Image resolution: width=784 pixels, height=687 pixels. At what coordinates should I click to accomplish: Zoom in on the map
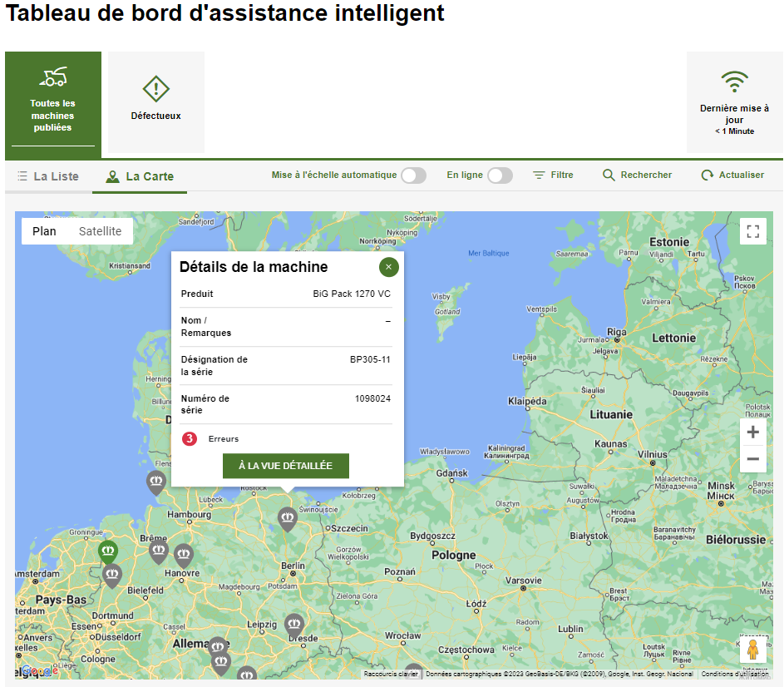752,432
